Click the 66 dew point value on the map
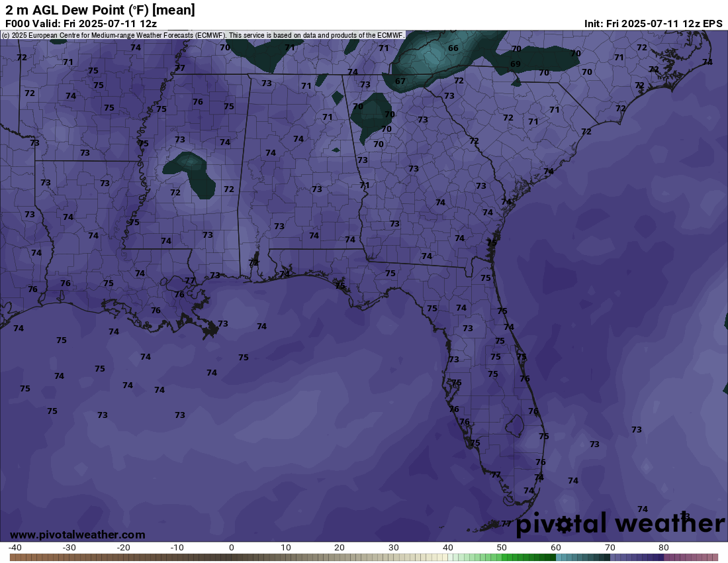The width and height of the screenshot is (728, 563). [x=453, y=48]
